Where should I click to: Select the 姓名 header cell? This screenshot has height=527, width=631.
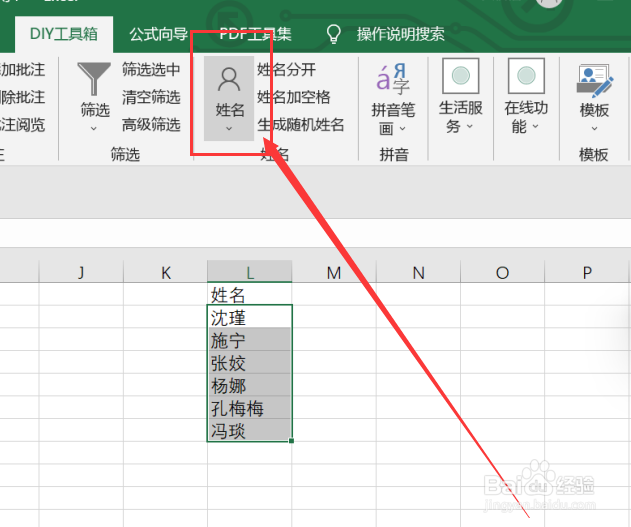pyautogui.click(x=250, y=294)
